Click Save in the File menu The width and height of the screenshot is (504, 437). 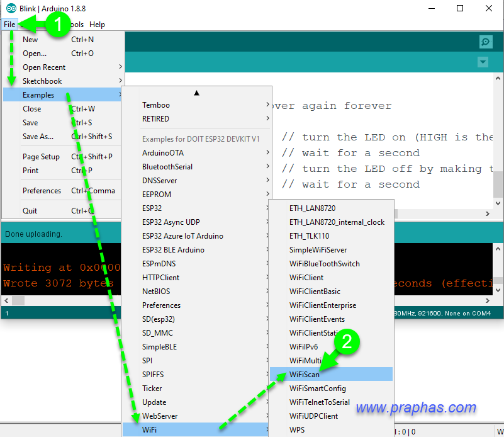pos(62,123)
